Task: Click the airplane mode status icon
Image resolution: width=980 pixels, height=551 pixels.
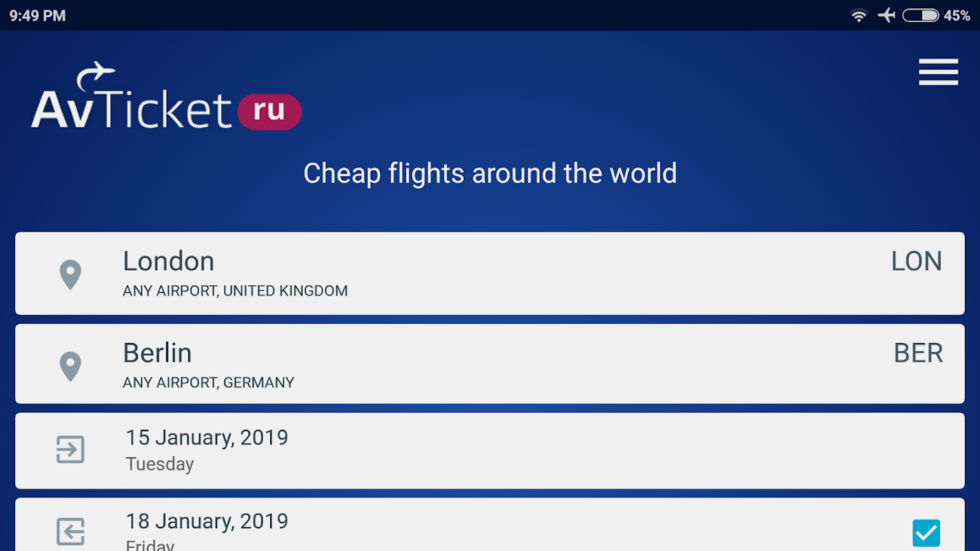Action: (x=886, y=15)
